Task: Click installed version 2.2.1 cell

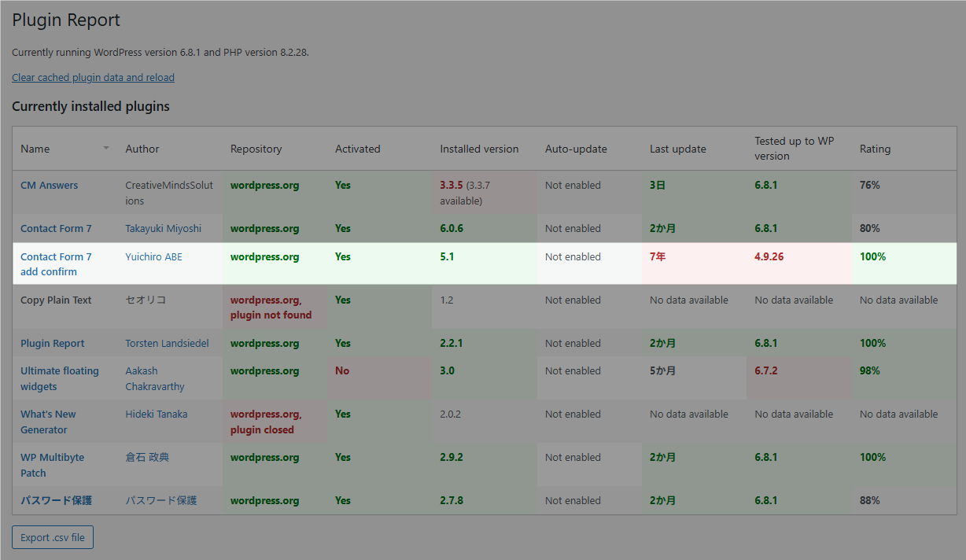Action: 485,343
